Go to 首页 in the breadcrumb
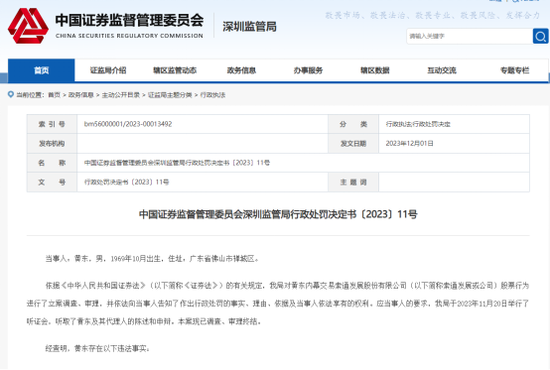The image size is (550, 370). click(x=54, y=95)
